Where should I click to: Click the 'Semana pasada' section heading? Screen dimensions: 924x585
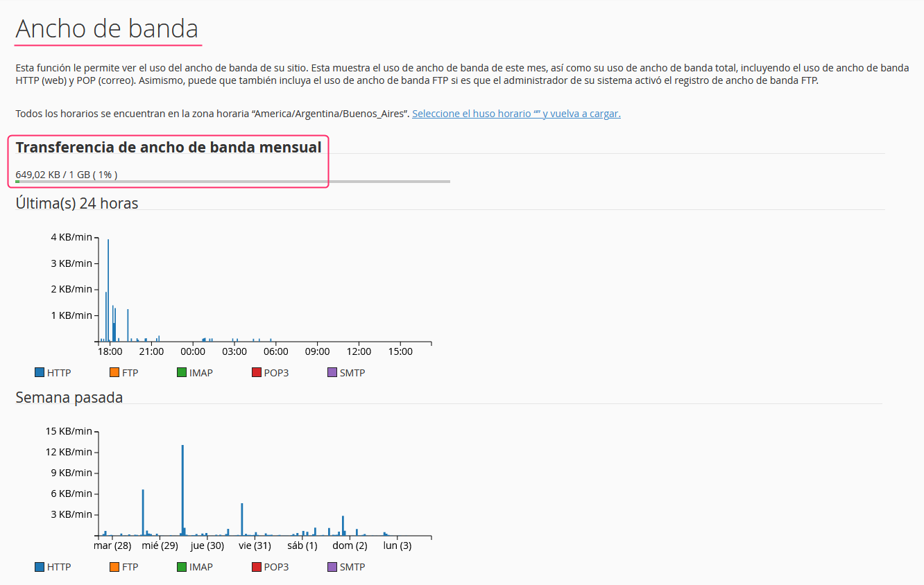[69, 397]
